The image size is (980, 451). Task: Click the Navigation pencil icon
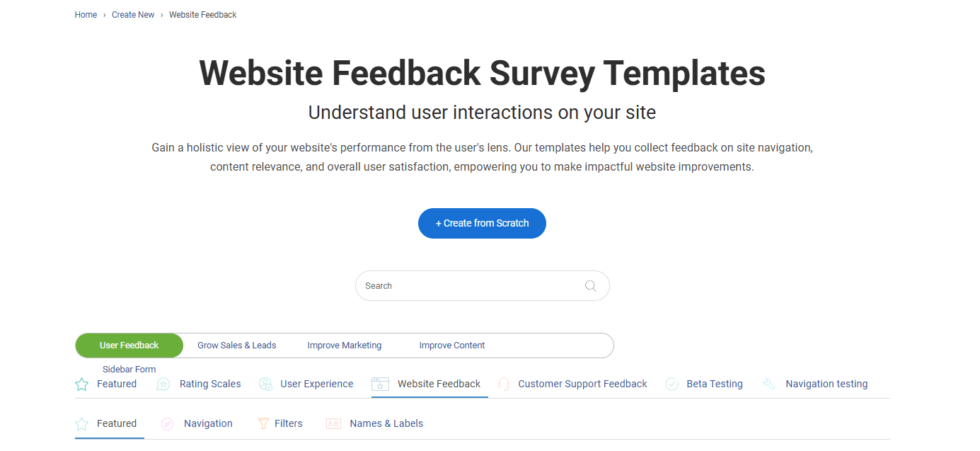click(x=167, y=423)
